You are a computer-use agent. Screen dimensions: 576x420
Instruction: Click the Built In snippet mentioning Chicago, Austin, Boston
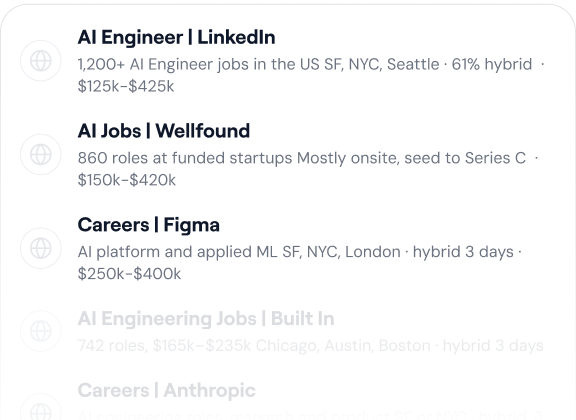(310, 346)
